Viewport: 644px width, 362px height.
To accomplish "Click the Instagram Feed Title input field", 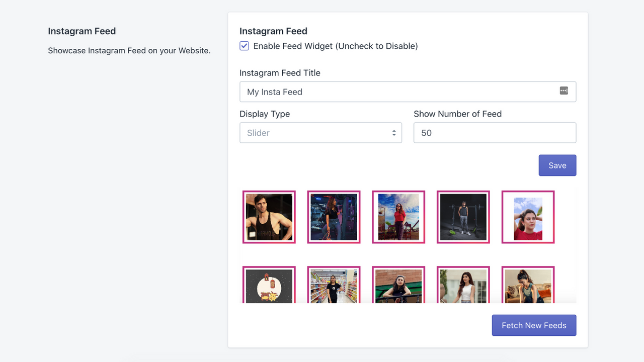I will [x=408, y=92].
